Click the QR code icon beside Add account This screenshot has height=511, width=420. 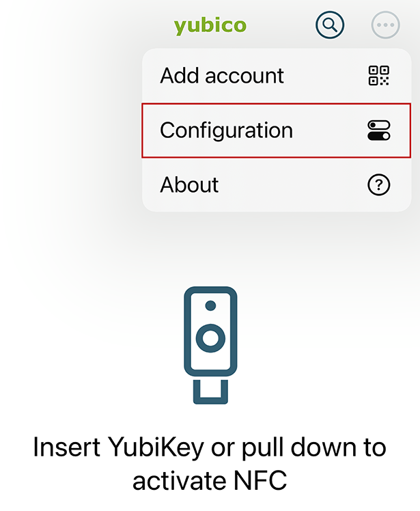pos(378,76)
